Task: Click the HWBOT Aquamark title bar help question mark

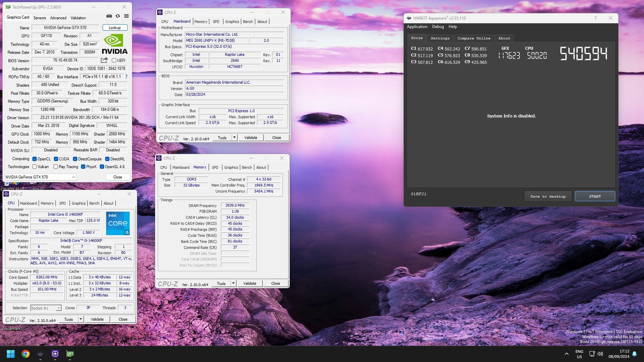Action: tap(596, 18)
